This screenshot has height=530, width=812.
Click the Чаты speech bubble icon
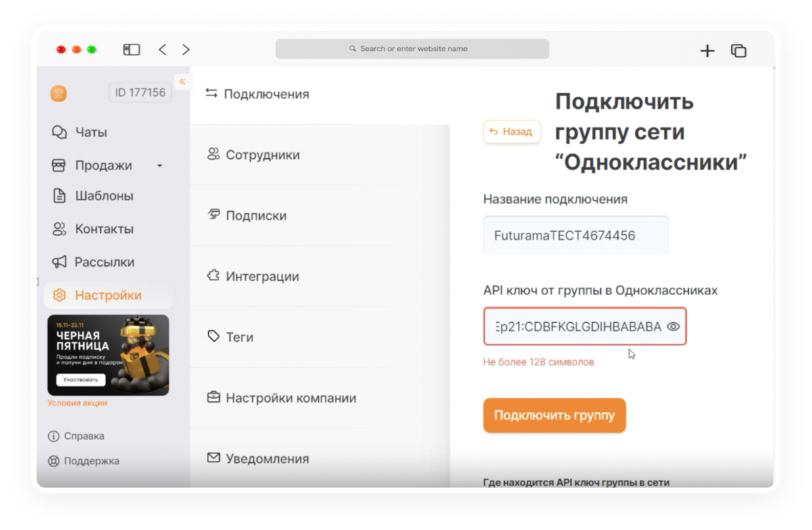[x=60, y=132]
